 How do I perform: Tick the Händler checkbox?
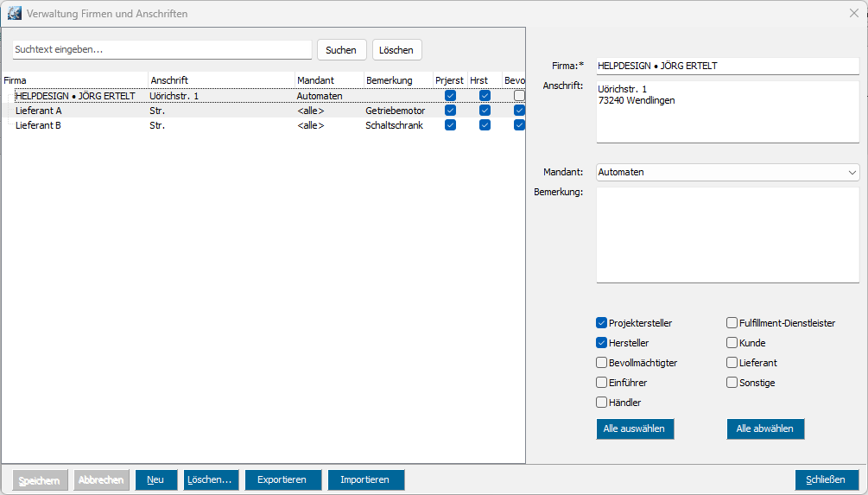pos(602,403)
